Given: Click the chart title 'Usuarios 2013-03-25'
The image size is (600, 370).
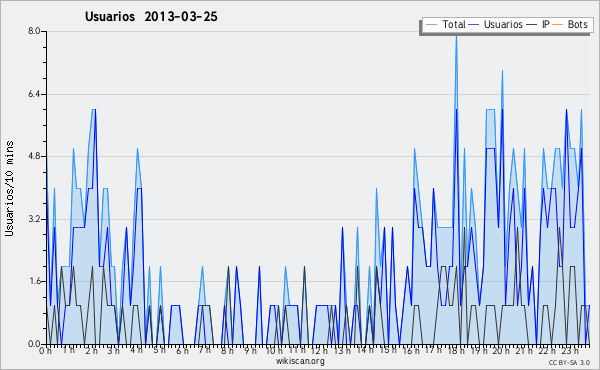Looking at the screenshot, I should 151,17.
